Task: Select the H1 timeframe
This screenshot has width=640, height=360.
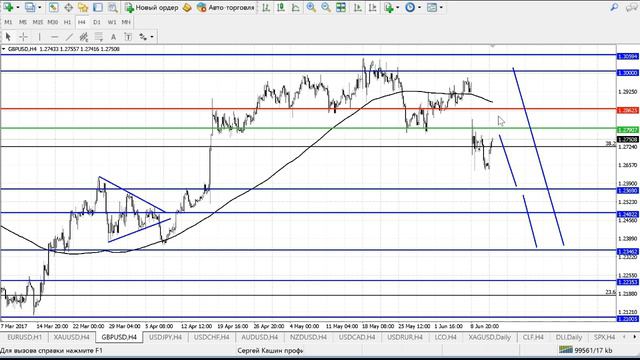Action: 67,22
